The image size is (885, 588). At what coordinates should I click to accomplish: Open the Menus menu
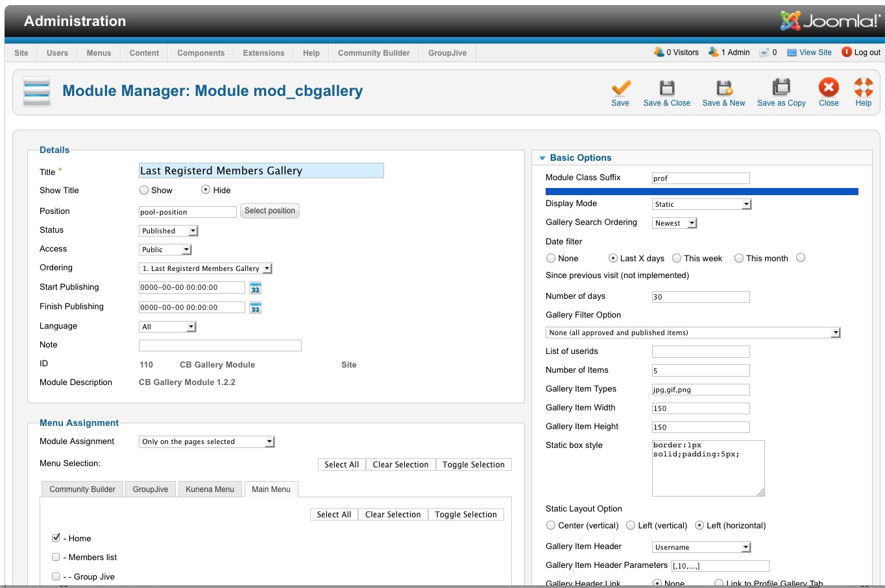99,53
